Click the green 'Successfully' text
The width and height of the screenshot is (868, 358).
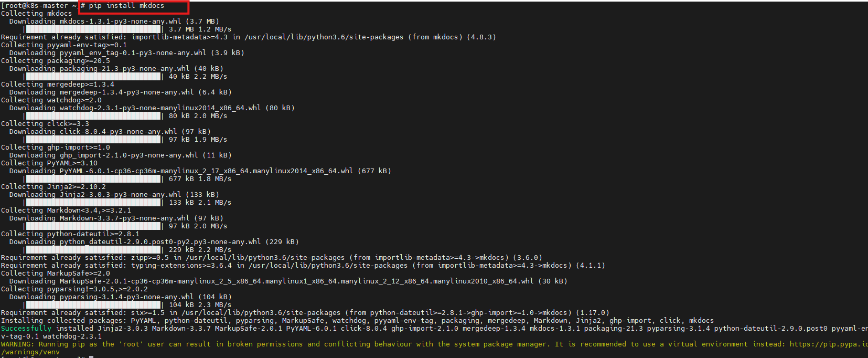(26, 329)
